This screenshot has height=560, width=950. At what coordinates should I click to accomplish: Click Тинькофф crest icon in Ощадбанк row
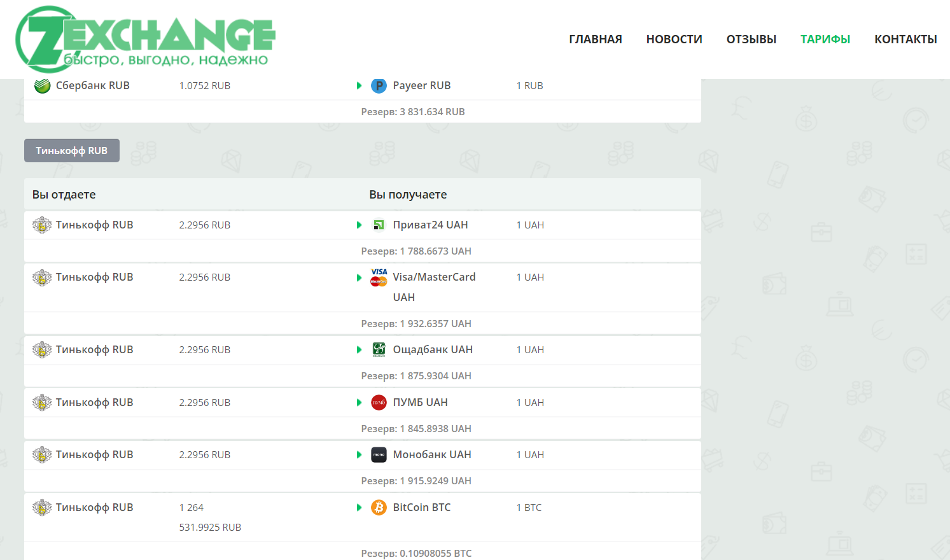(x=42, y=350)
